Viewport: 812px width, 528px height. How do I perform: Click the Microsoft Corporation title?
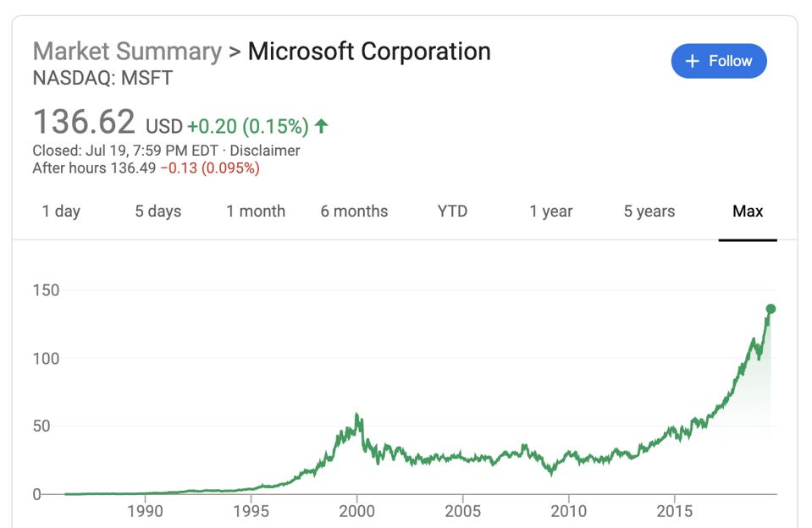tap(369, 52)
